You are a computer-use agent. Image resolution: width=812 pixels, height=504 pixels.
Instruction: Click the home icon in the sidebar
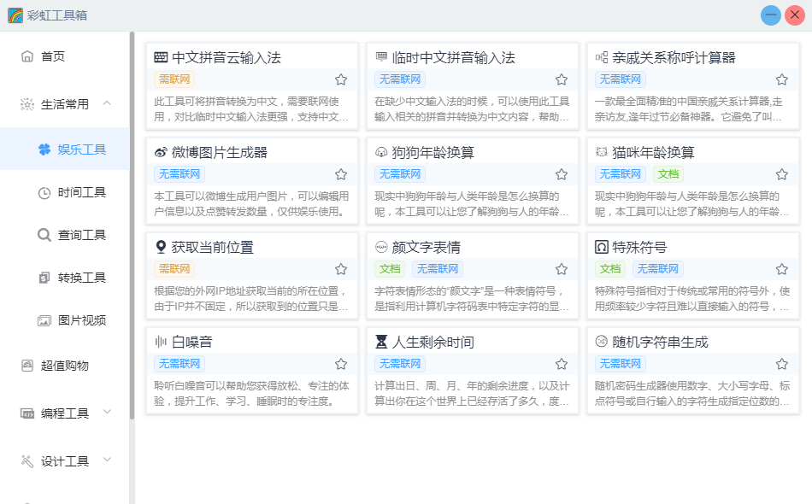(x=27, y=56)
